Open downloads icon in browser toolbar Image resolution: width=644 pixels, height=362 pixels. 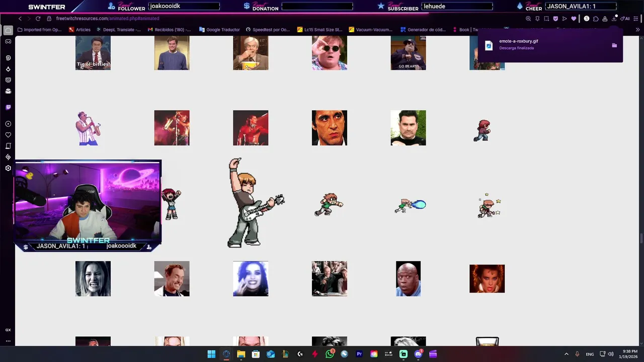pyautogui.click(x=614, y=19)
